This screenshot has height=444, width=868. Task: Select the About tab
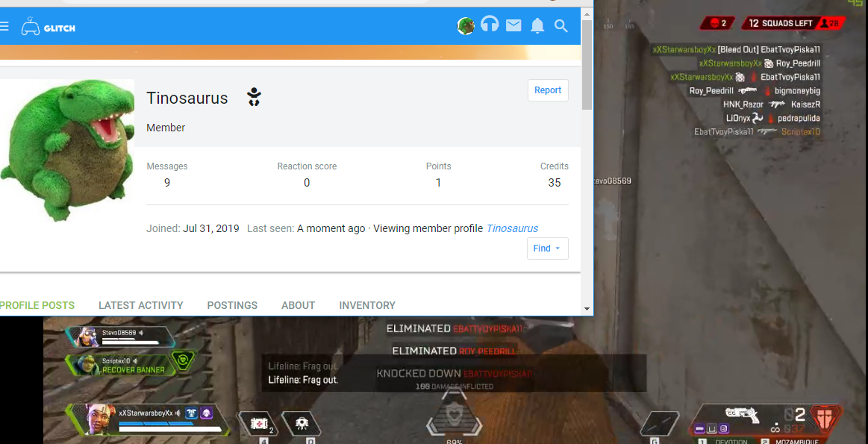tap(298, 305)
